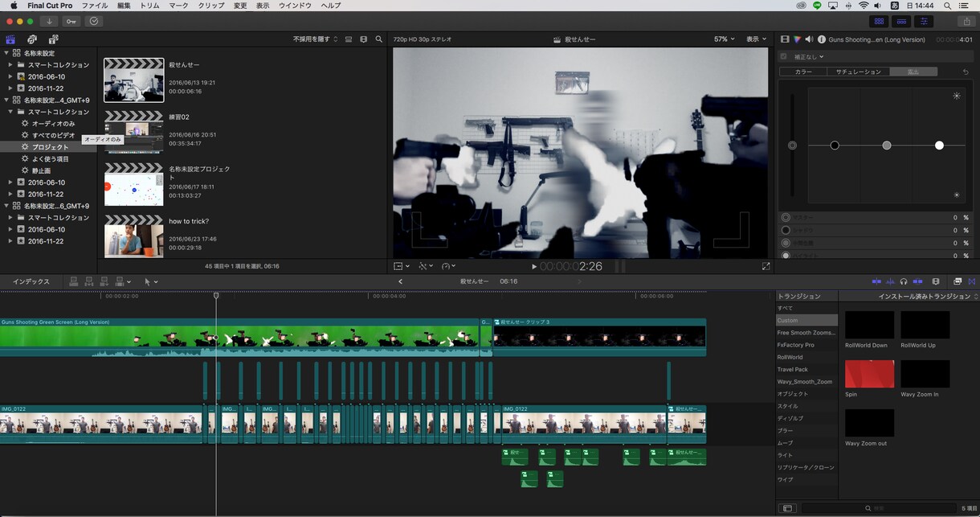Click the shadows black exposure puck
The image size is (980, 517).
click(835, 146)
